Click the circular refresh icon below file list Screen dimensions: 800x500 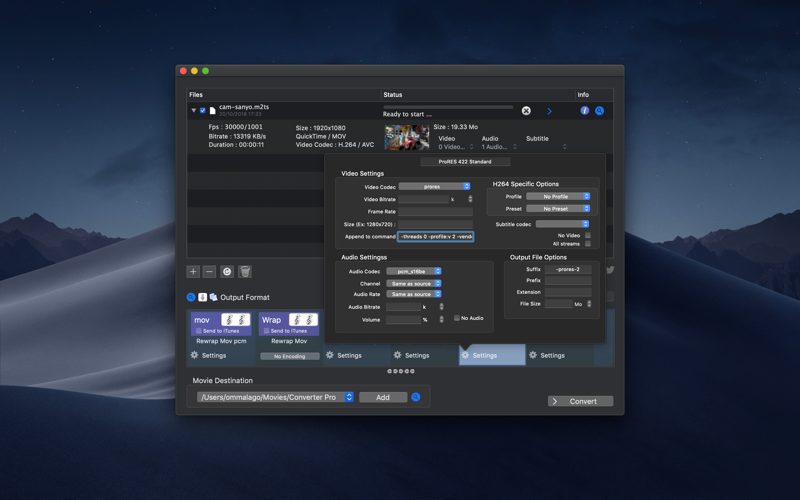(227, 272)
